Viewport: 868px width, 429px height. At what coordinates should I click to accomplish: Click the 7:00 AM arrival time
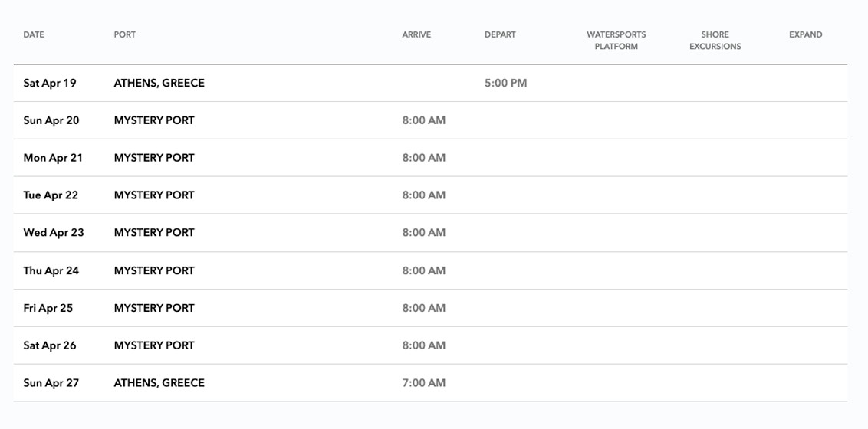[x=423, y=383]
